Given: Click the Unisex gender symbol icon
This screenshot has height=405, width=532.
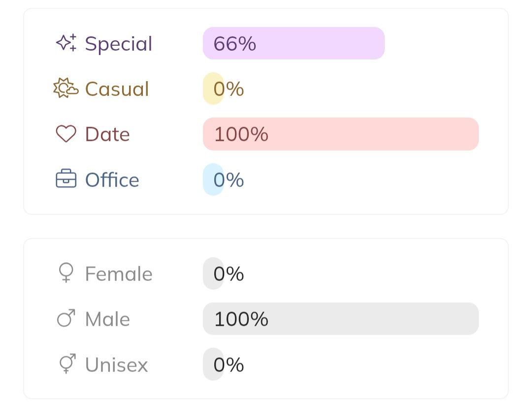Looking at the screenshot, I should pyautogui.click(x=66, y=364).
